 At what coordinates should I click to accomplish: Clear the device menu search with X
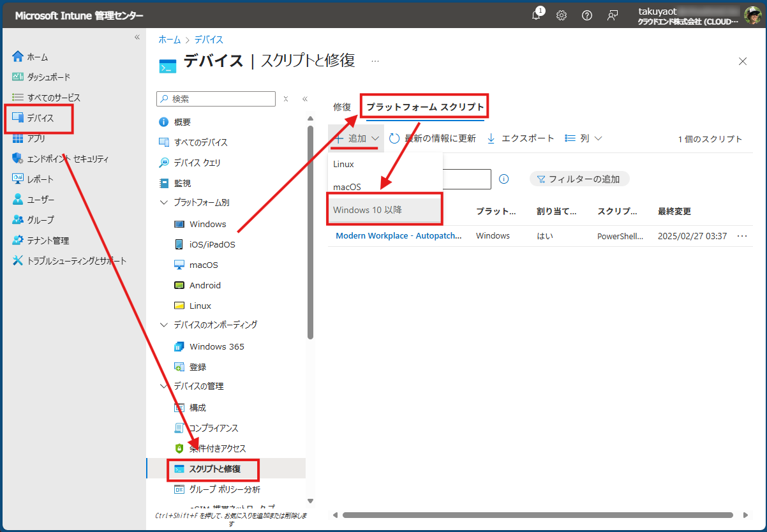tap(286, 99)
